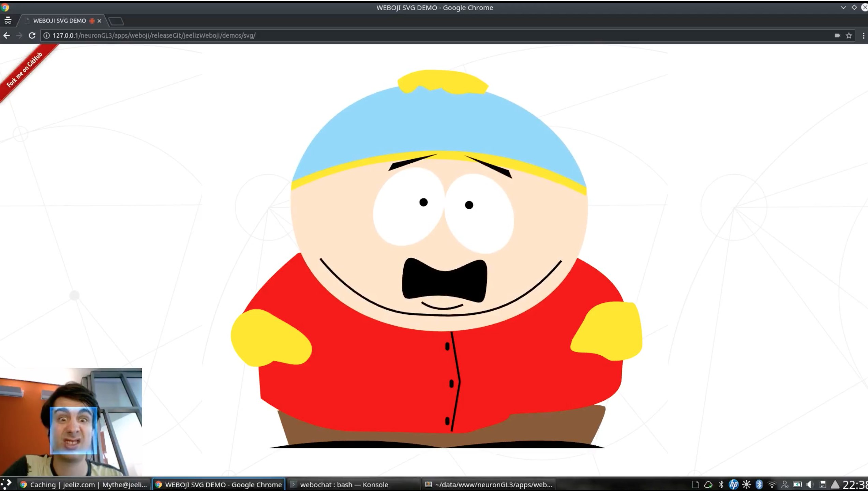Expand hidden system tray icons arrow
The width and height of the screenshot is (868, 491).
point(835,485)
